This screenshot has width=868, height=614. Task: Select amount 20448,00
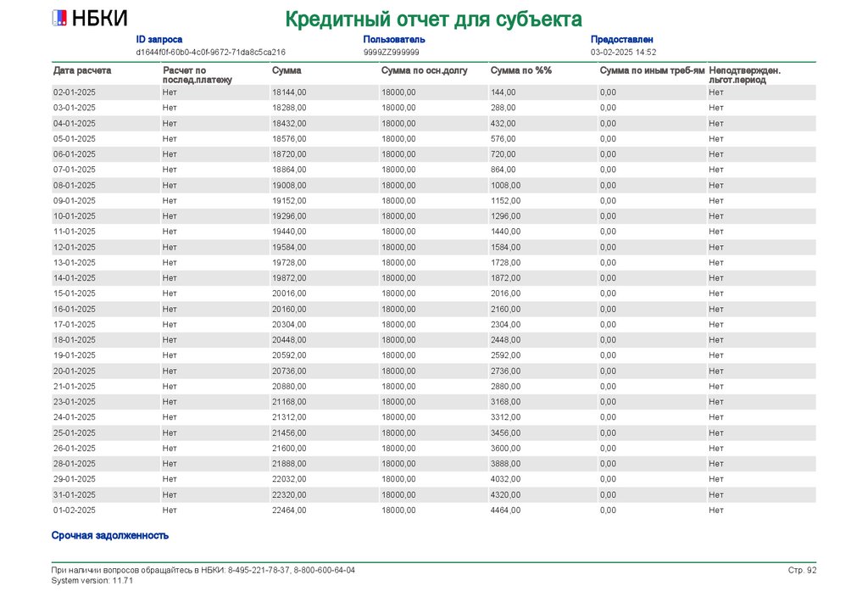click(x=289, y=340)
